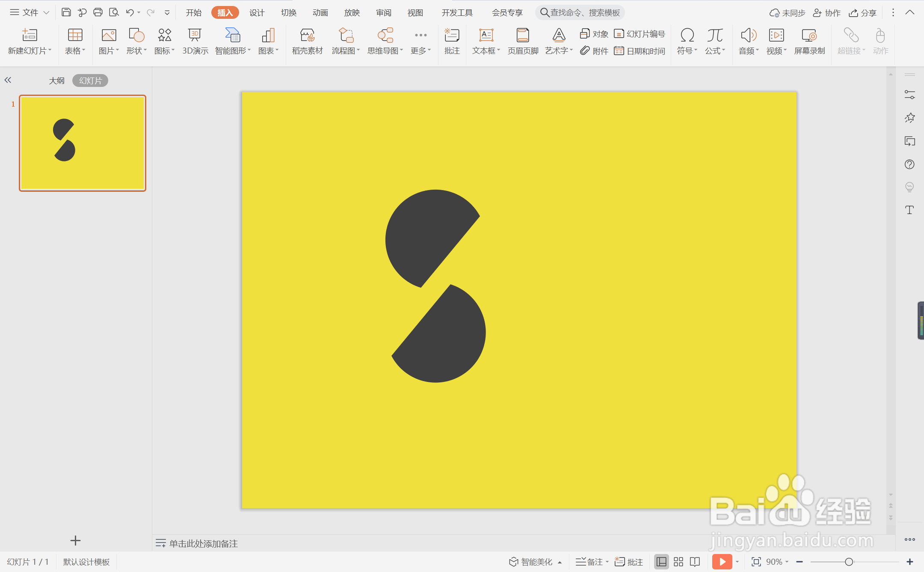Open the customize quick access dropdown
The image size is (924, 572).
pyautogui.click(x=167, y=13)
